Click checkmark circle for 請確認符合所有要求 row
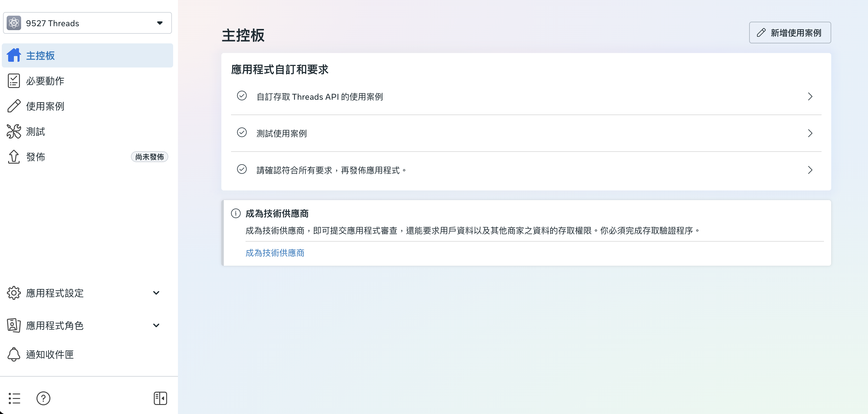This screenshot has height=414, width=868. pos(242,169)
